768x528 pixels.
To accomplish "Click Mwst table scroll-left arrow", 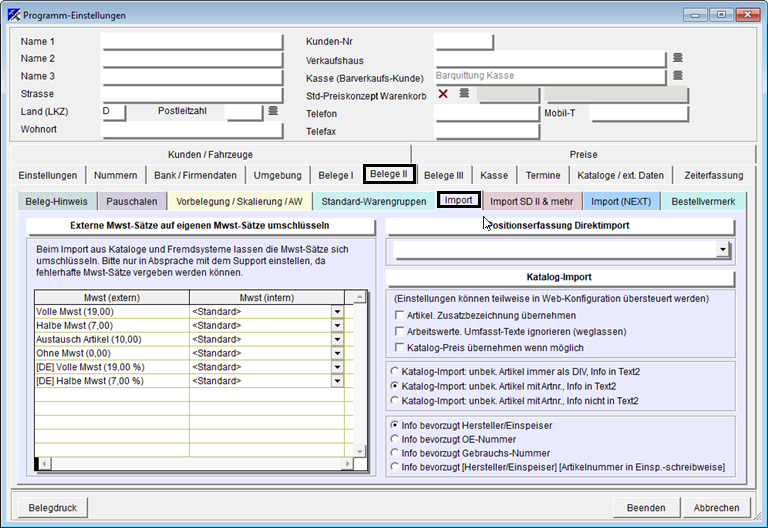I will (45, 463).
